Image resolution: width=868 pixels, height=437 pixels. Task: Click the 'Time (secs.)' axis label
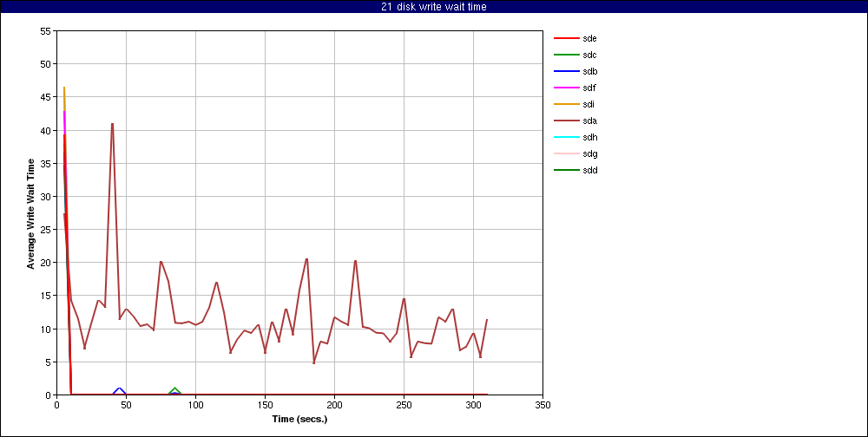pos(299,419)
